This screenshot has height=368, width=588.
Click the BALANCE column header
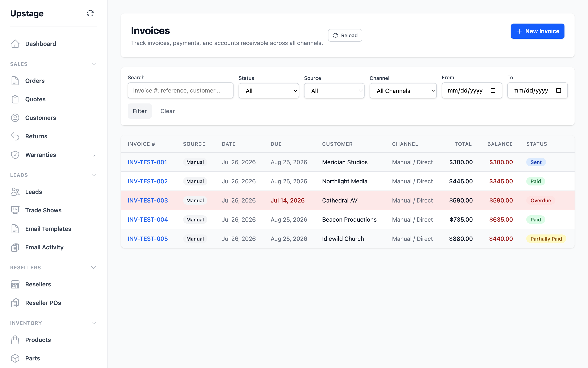click(x=500, y=144)
